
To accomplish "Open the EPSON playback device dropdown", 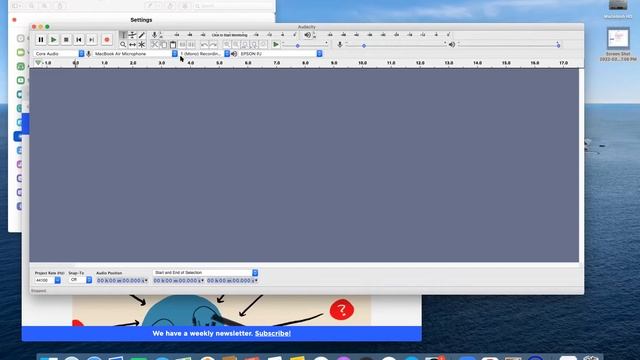I will [280, 53].
